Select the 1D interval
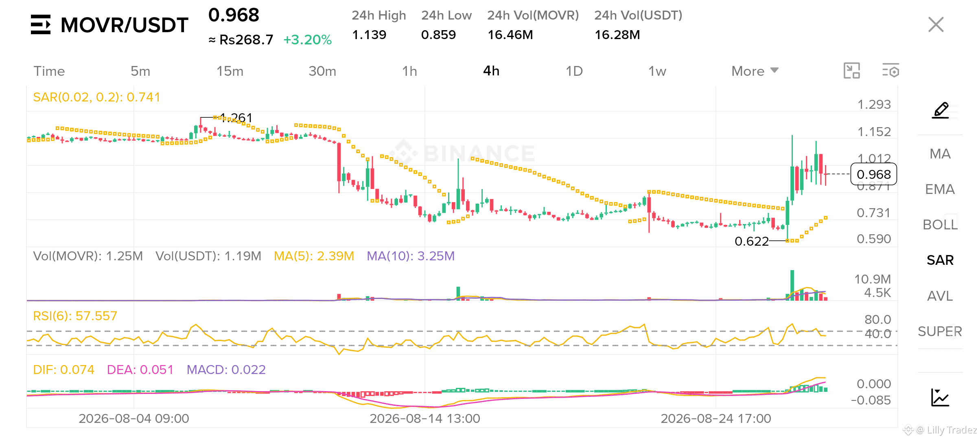Image resolution: width=980 pixels, height=440 pixels. (574, 71)
